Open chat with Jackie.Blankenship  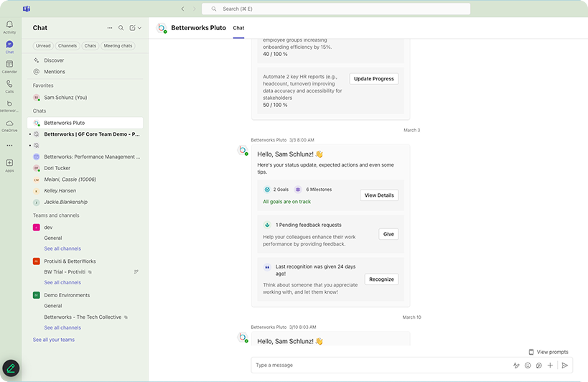[85, 202]
